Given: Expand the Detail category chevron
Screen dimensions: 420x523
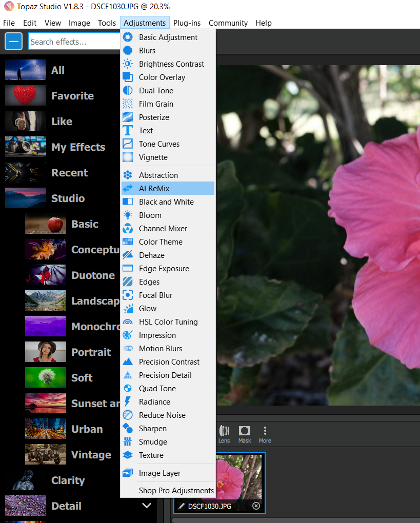Looking at the screenshot, I should [x=147, y=506].
